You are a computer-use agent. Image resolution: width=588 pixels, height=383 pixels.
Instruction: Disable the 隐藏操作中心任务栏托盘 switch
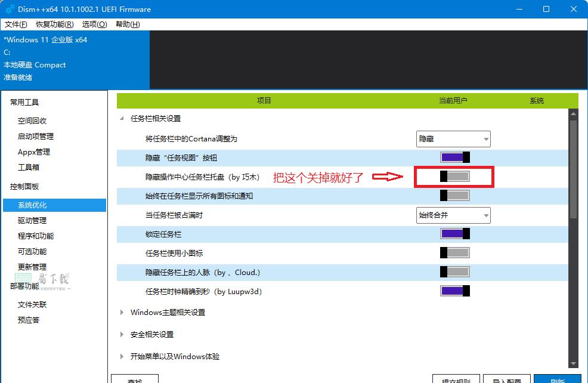click(454, 176)
